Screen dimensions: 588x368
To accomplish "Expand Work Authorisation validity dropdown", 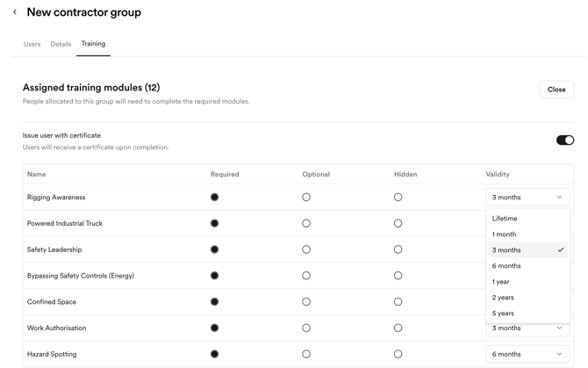I will coord(527,328).
